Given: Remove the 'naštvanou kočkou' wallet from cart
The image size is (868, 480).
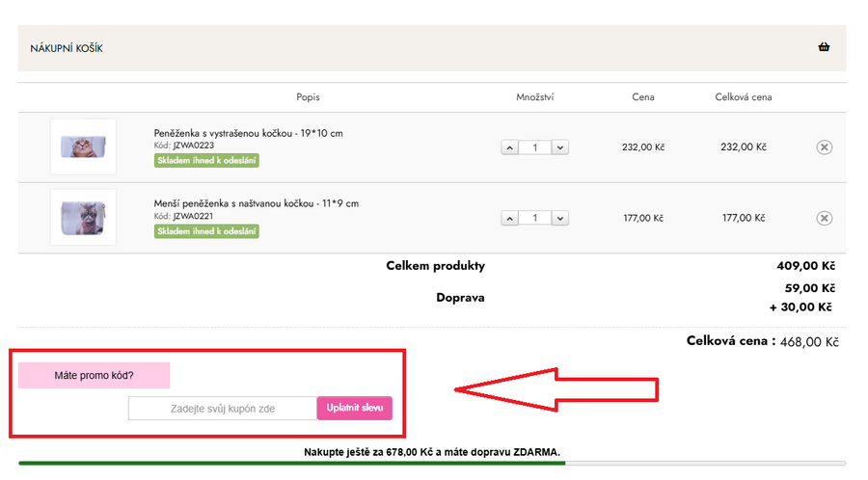Looking at the screenshot, I should coord(824,219).
